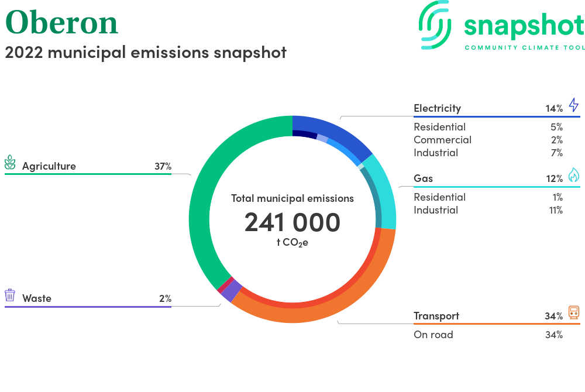This screenshot has width=585, height=392.
Task: Click the Gas flame icon
Action: coord(573,176)
